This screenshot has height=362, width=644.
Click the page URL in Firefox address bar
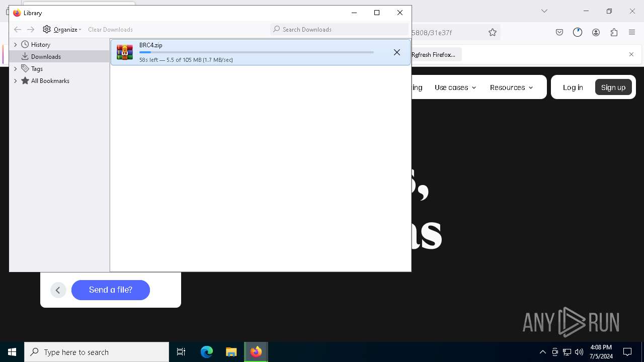[x=432, y=33]
